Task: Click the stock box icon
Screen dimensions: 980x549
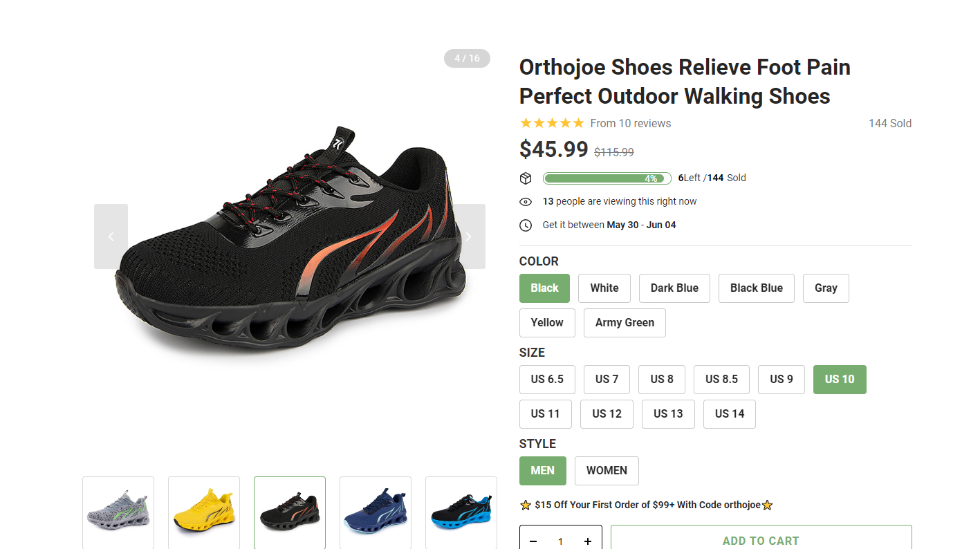Action: tap(526, 178)
